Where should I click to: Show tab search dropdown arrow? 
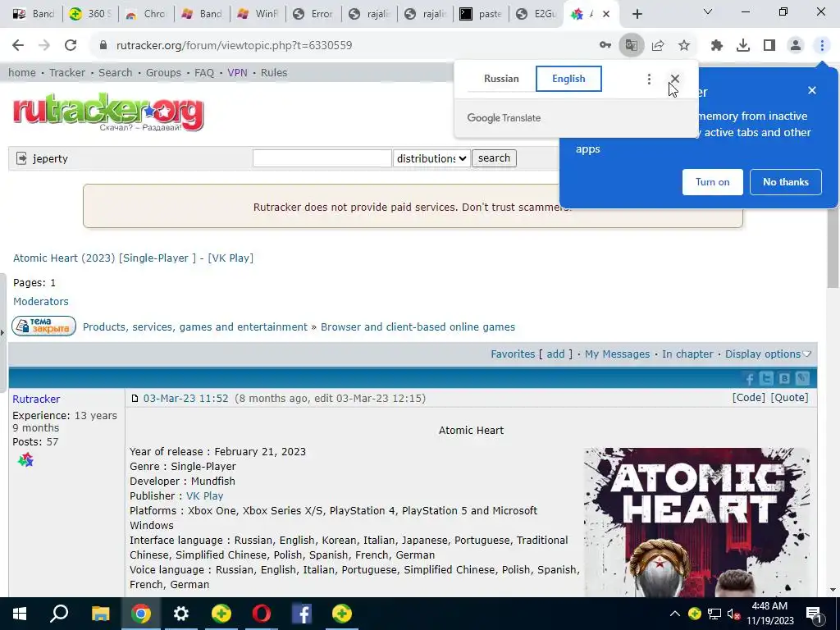point(708,11)
